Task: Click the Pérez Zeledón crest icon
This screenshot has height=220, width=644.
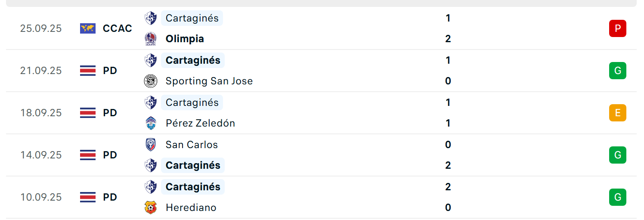Action: click(151, 123)
